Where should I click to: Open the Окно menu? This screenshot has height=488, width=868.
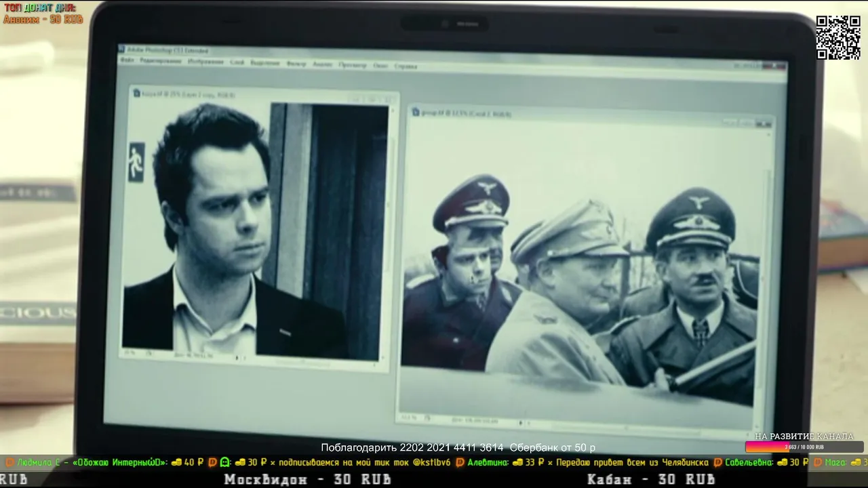380,66
